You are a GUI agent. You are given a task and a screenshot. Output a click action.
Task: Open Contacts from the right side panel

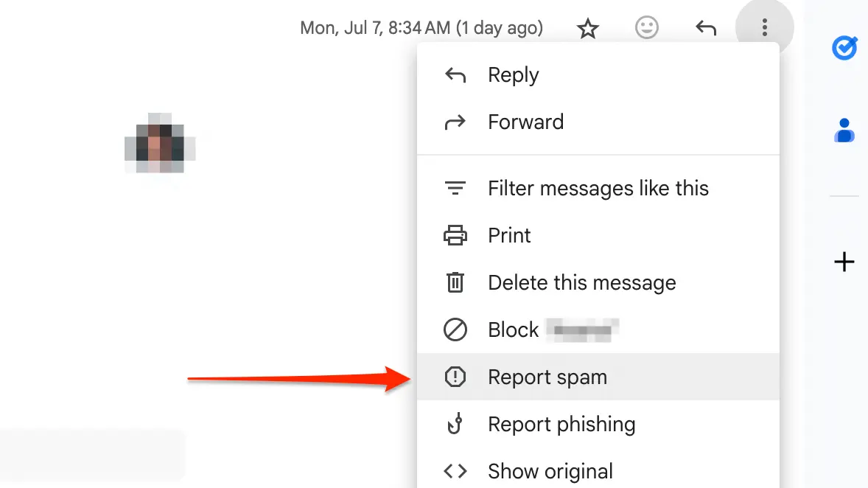point(844,130)
